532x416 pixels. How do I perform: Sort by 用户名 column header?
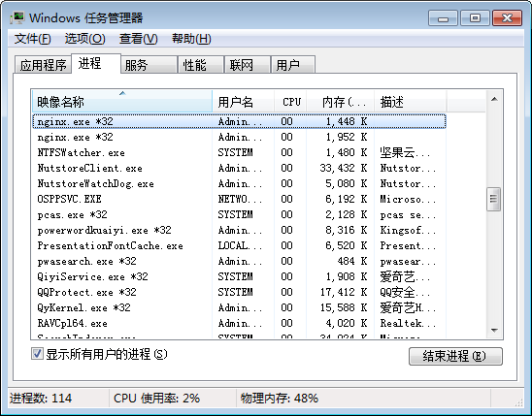tap(243, 101)
